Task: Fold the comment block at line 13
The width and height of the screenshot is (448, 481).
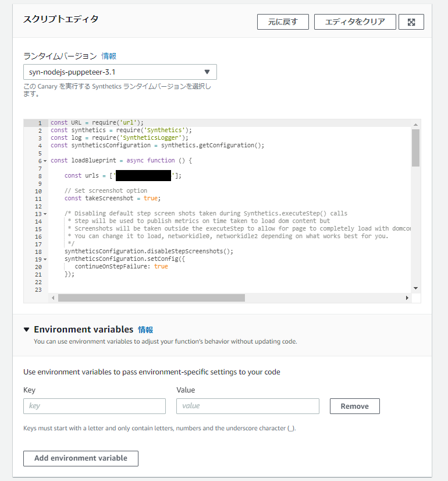Action: (45, 214)
